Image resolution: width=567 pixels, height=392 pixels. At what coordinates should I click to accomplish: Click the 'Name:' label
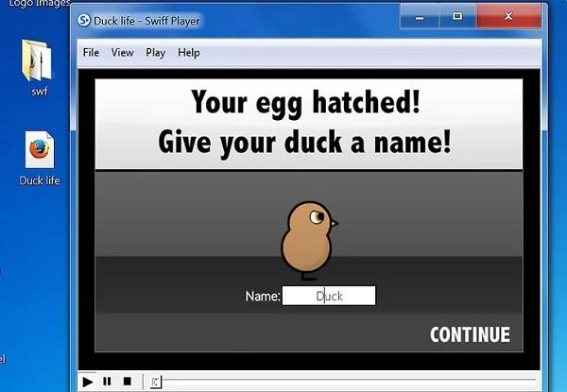[x=263, y=297]
